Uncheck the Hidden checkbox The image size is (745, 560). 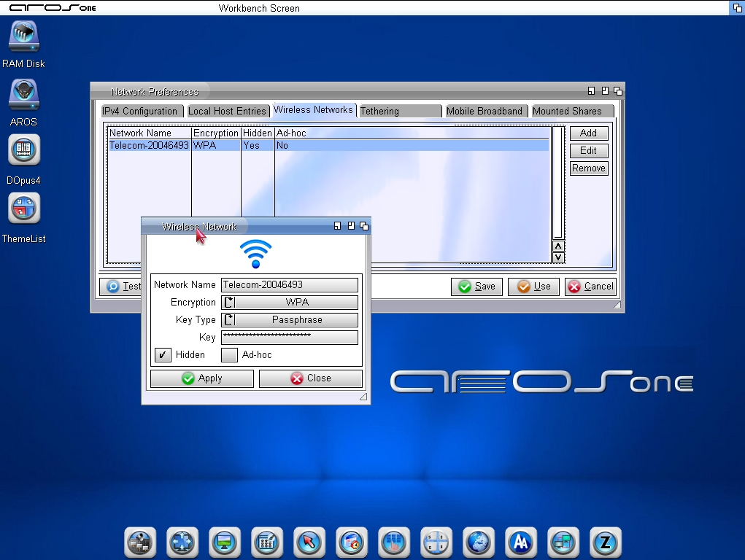[163, 355]
